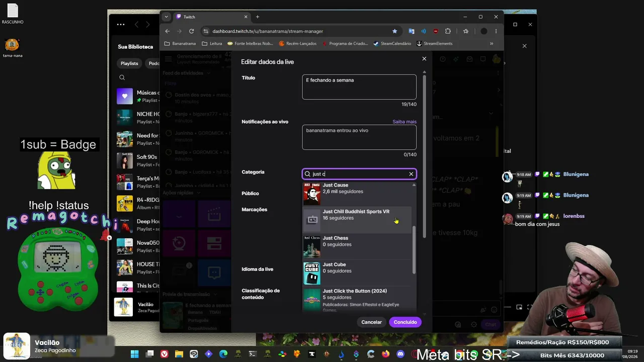Open the Fonte Intelbras bookmark
Screen dimensions: 644x362
pyautogui.click(x=250, y=44)
